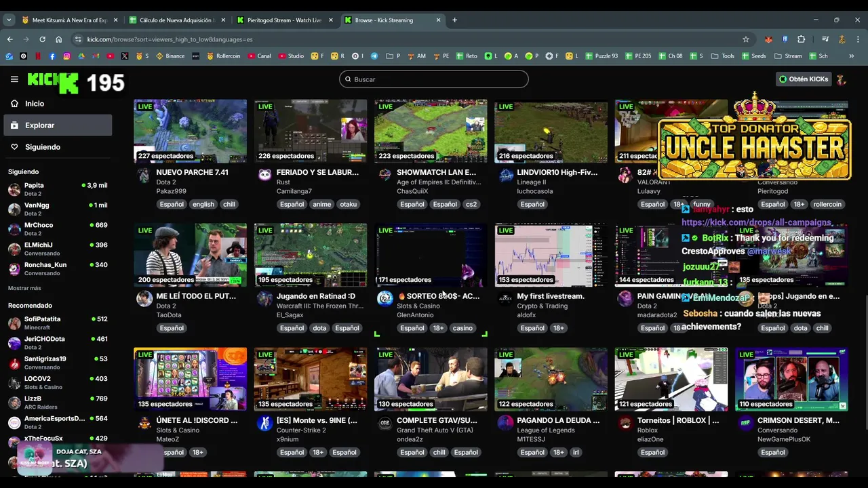Screen dimensions: 868x488
Task: Open the Stream bookmark folder
Action: pos(788,56)
